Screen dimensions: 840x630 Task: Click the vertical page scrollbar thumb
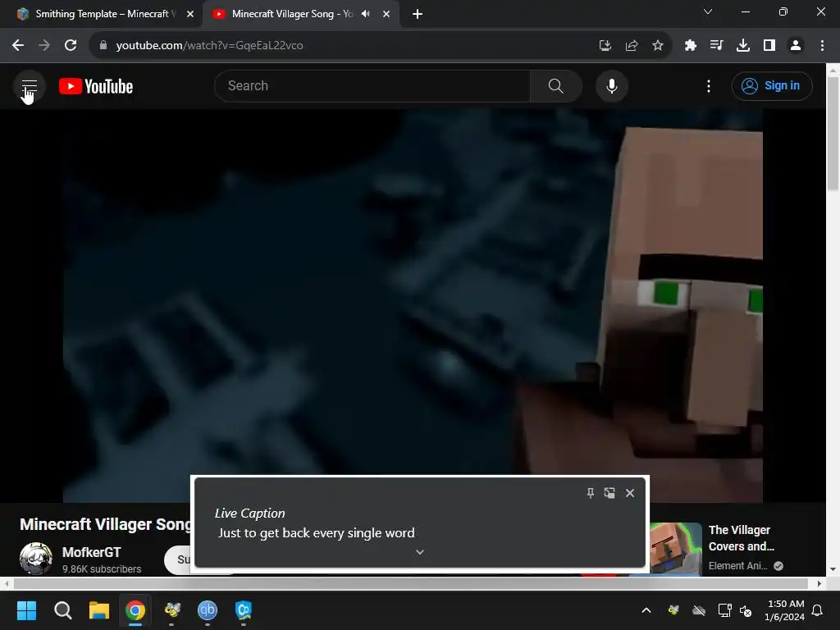click(833, 134)
